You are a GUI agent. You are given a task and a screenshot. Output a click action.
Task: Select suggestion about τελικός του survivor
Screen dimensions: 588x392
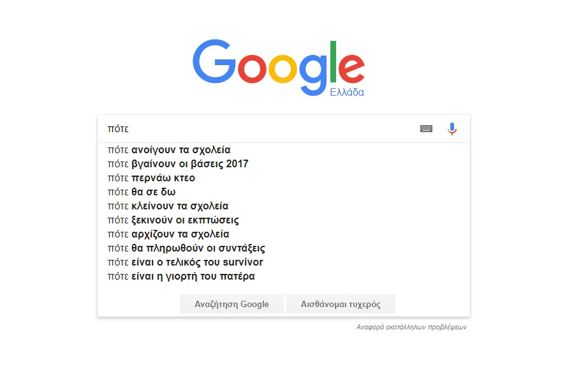(284, 262)
